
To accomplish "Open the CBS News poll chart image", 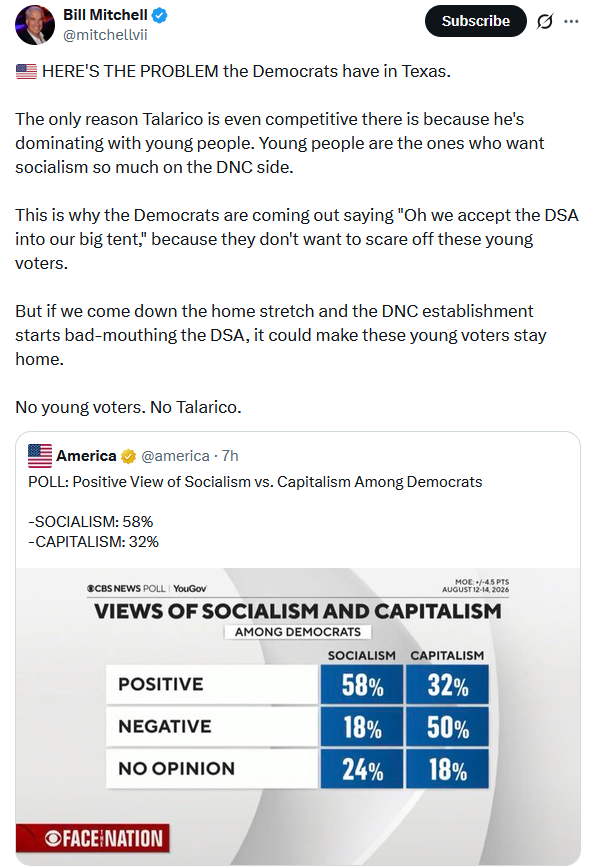I will click(298, 716).
